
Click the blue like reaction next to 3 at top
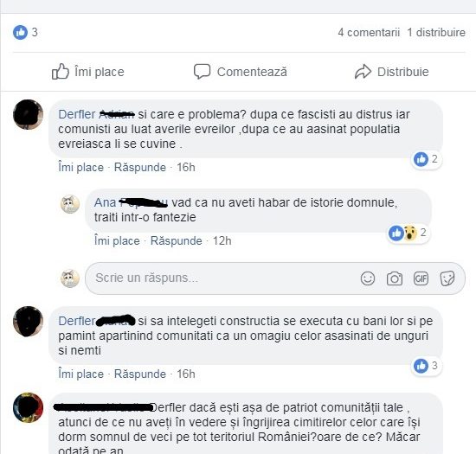[x=21, y=32]
